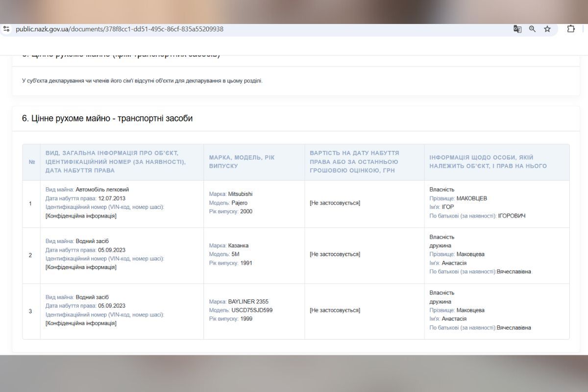588x392 pixels.
Task: Open the browser Extensions puzzle icon
Action: (x=571, y=29)
